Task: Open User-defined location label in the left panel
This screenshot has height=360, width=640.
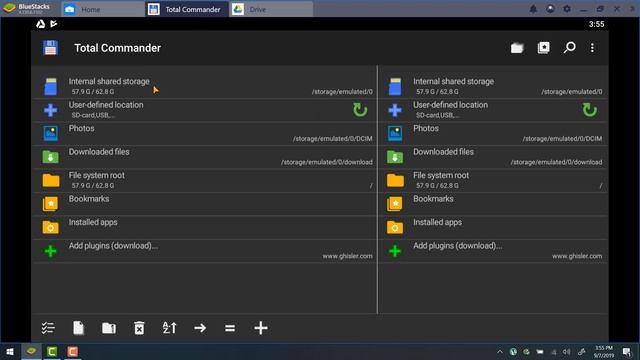Action: coord(106,104)
